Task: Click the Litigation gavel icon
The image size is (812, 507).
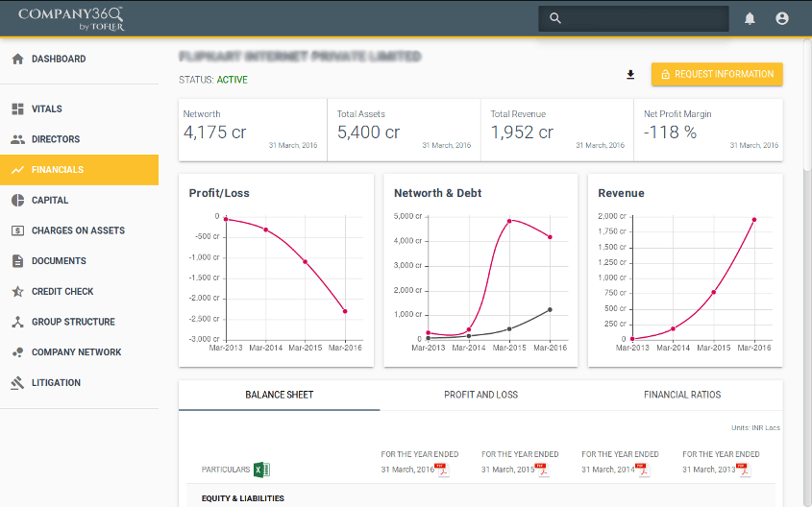Action: [17, 383]
